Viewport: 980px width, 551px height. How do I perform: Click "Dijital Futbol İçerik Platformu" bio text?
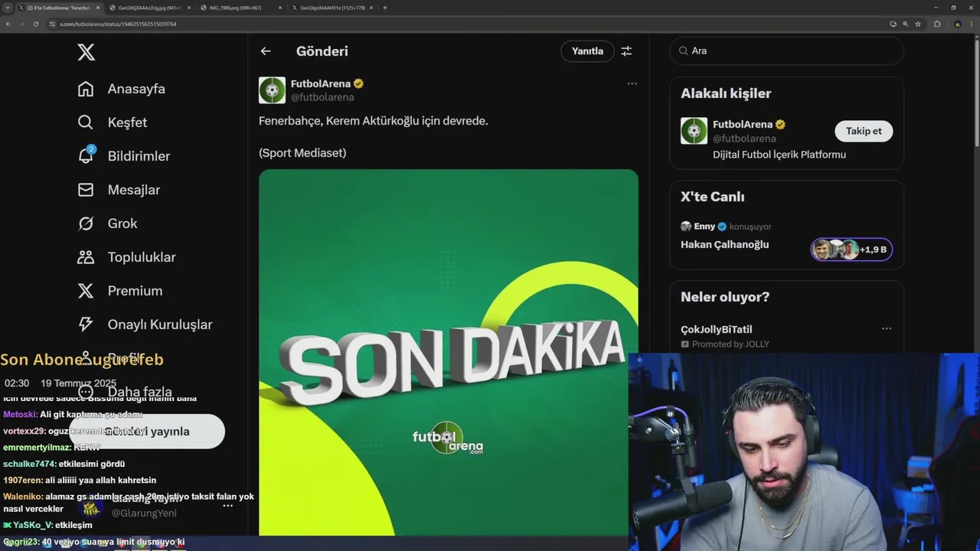click(x=779, y=155)
